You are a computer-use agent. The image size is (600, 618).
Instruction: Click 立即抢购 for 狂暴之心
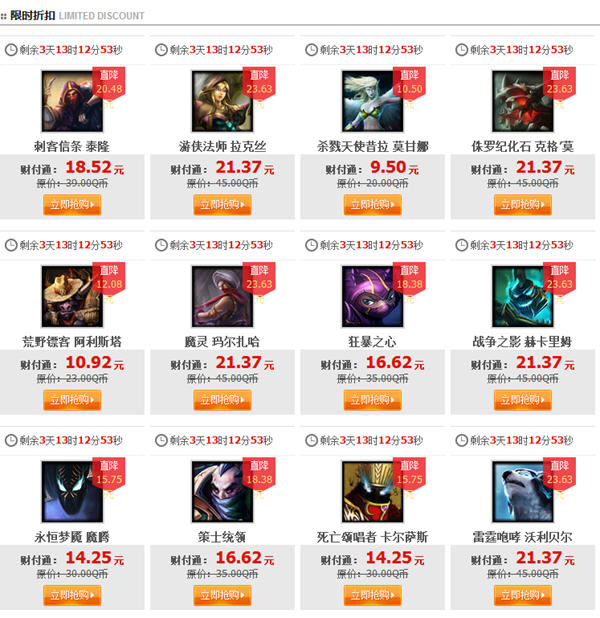pyautogui.click(x=373, y=400)
